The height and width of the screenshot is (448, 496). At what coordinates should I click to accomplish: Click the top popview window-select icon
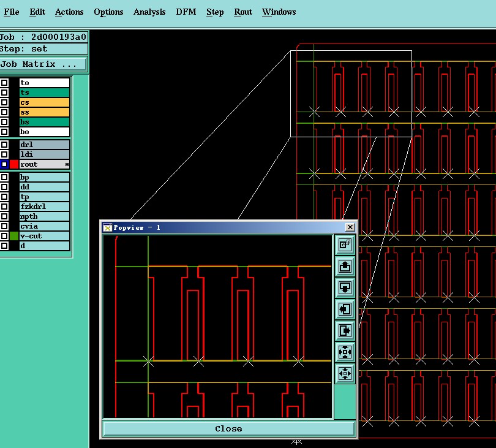pyautogui.click(x=345, y=245)
